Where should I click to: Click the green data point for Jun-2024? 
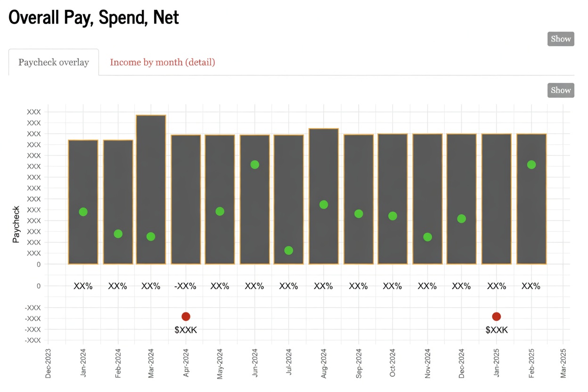[254, 164]
